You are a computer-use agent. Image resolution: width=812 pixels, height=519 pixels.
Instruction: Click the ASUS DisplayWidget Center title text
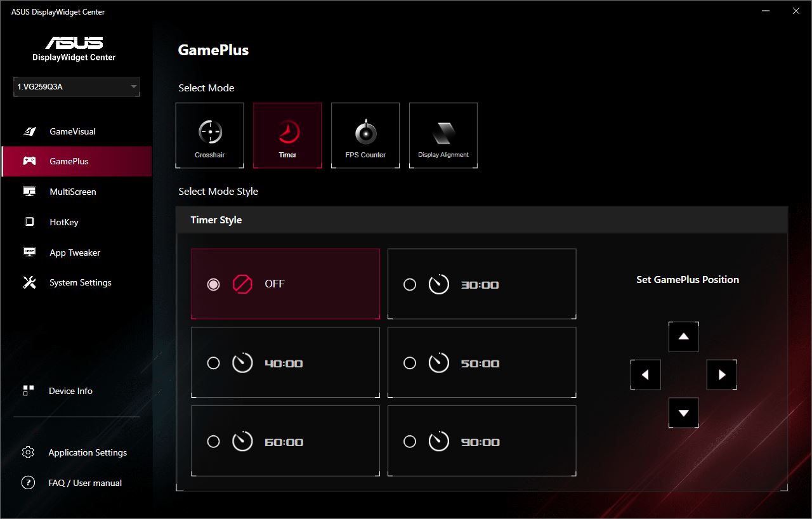pyautogui.click(x=58, y=12)
